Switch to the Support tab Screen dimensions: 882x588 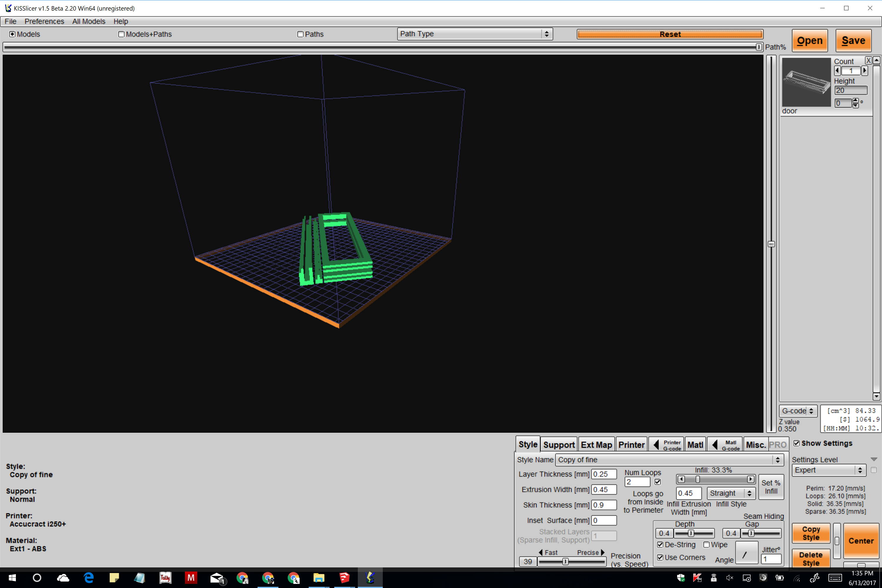(x=559, y=444)
